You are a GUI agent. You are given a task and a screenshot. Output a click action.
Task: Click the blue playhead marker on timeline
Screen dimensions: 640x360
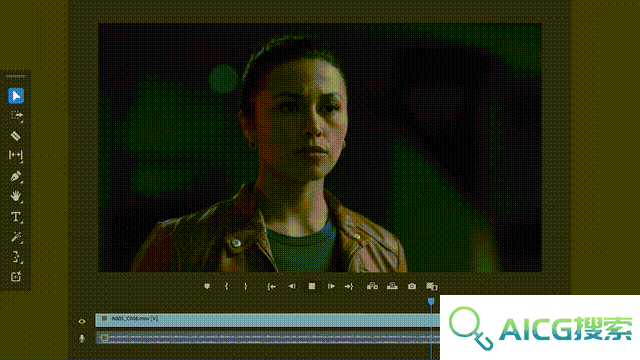click(x=431, y=302)
